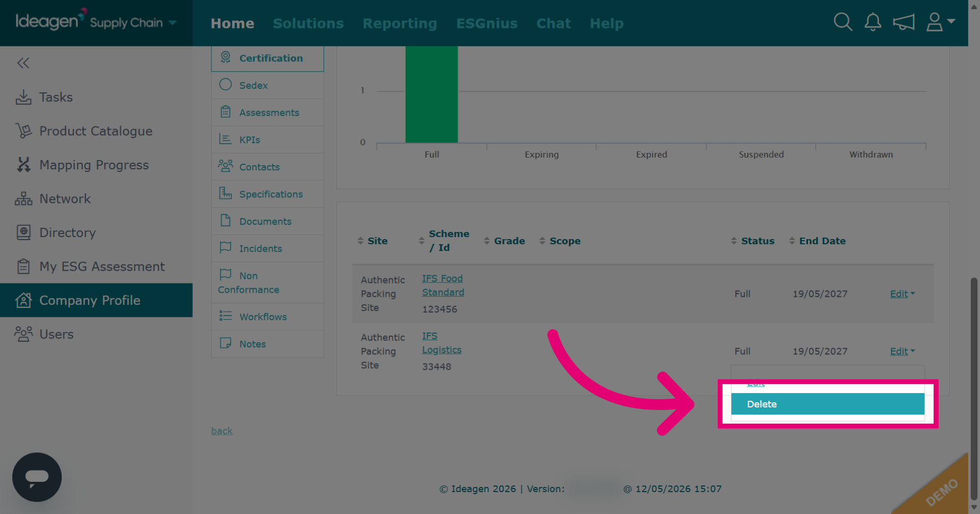Go to Home in top navigation

(232, 23)
